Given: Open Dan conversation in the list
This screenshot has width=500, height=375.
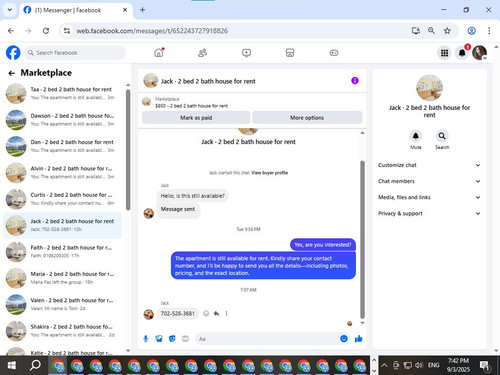Looking at the screenshot, I should [62, 146].
